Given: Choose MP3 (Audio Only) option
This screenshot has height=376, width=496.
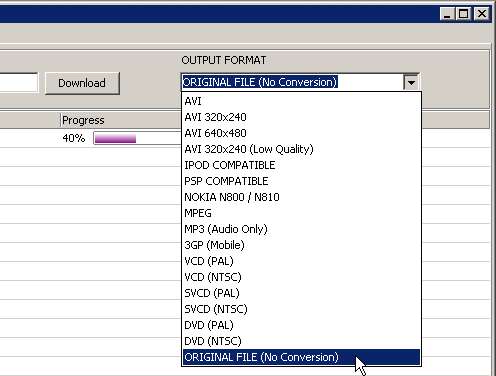Looking at the screenshot, I should pyautogui.click(x=301, y=229).
